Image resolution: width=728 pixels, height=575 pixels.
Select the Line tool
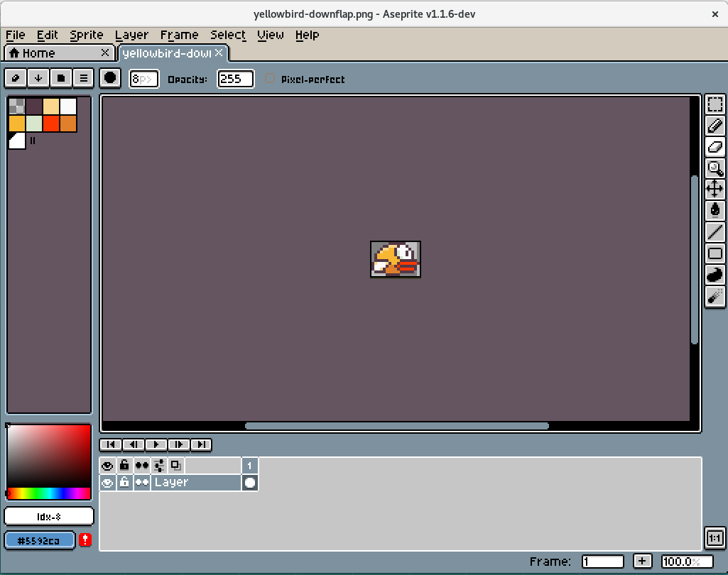click(x=715, y=232)
